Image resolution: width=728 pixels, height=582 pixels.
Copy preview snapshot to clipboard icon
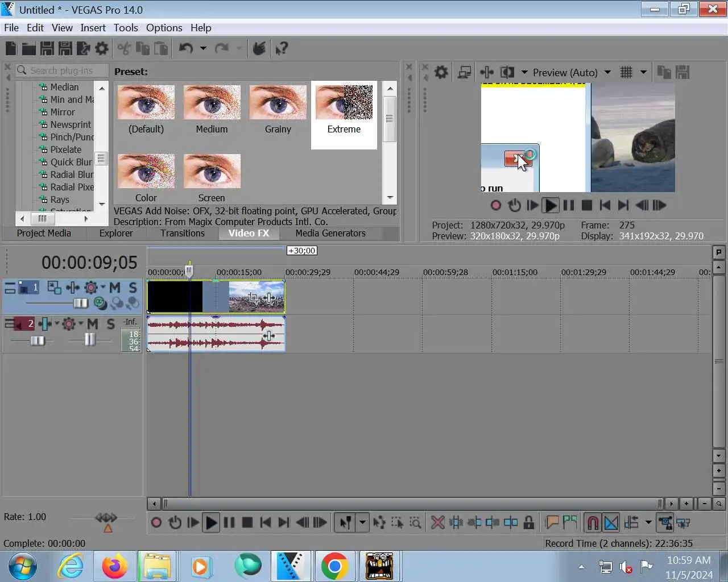click(x=664, y=72)
